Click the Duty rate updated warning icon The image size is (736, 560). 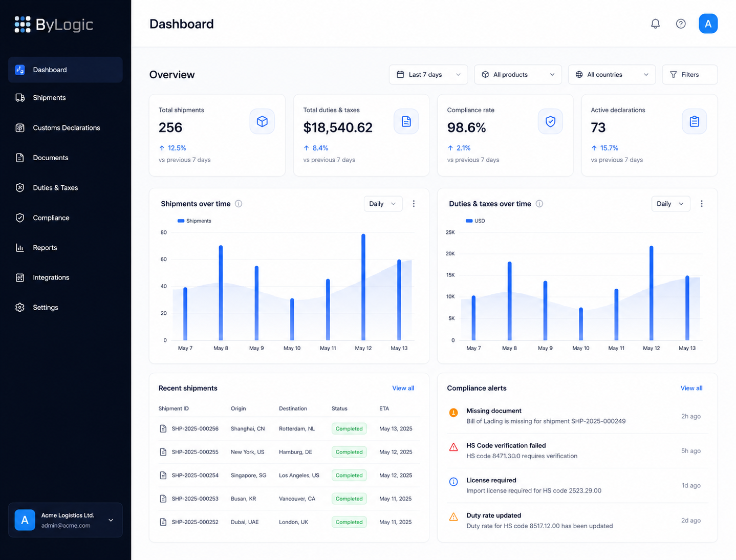pyautogui.click(x=453, y=517)
